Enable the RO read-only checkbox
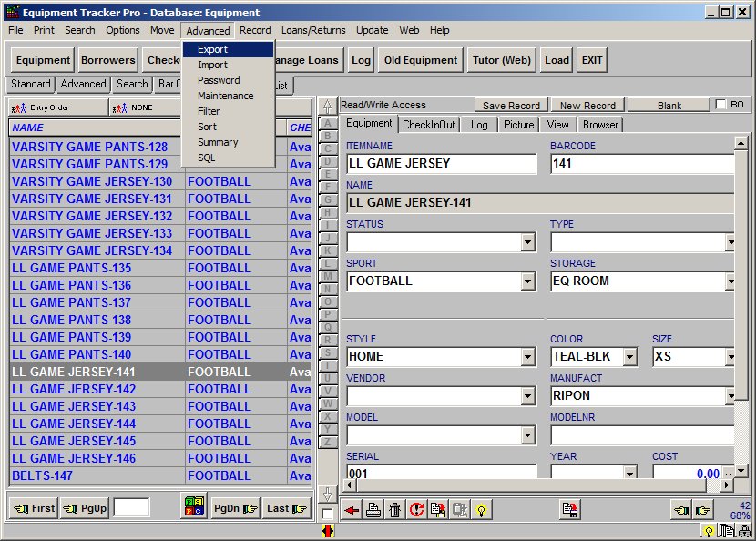The height and width of the screenshot is (541, 756). point(721,105)
